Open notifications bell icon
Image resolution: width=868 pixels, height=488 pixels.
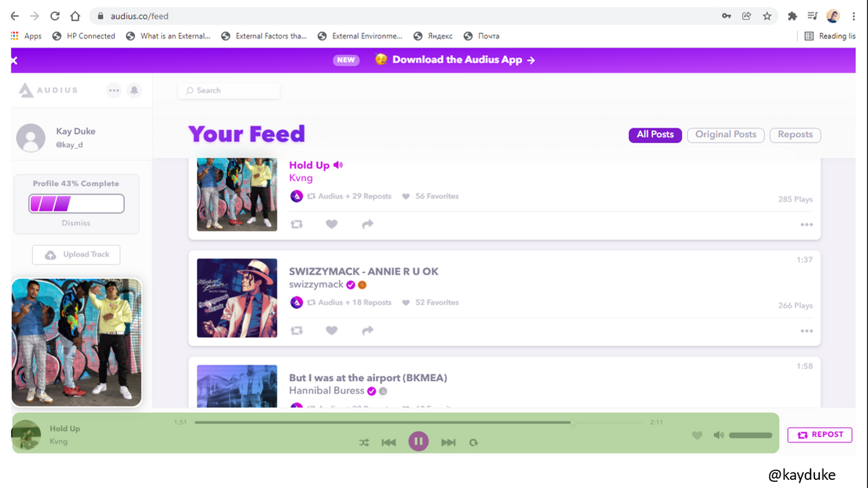[x=134, y=90]
